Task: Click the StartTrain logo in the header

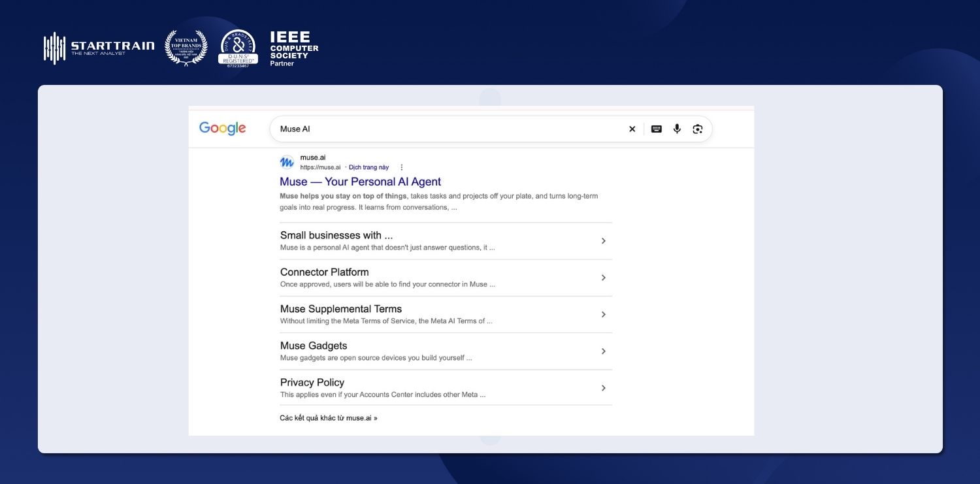Action: click(99, 48)
